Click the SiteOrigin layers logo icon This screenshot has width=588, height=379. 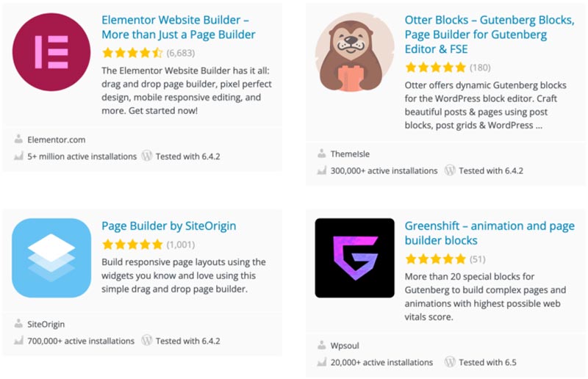tap(51, 258)
